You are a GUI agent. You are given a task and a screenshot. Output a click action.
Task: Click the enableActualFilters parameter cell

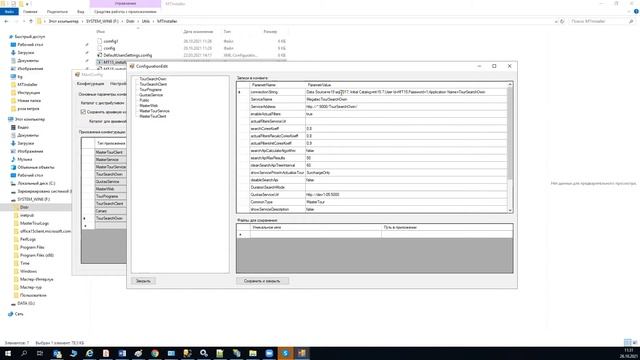pyautogui.click(x=277, y=114)
